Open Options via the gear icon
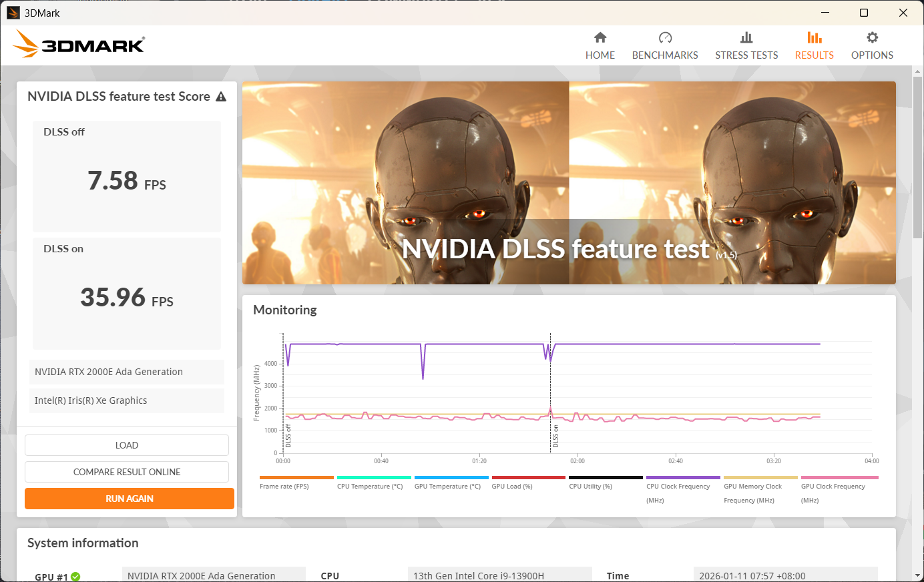The image size is (924, 582). (x=872, y=37)
